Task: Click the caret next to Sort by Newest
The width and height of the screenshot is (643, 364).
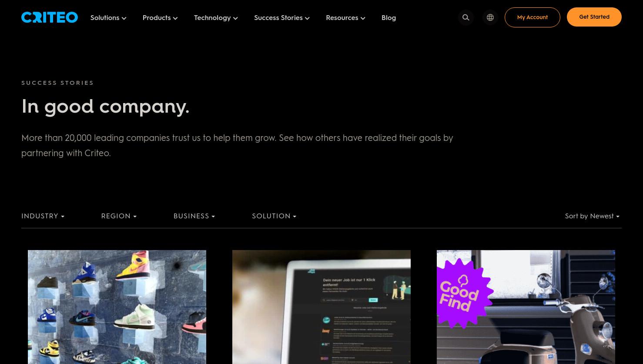Action: [618, 217]
